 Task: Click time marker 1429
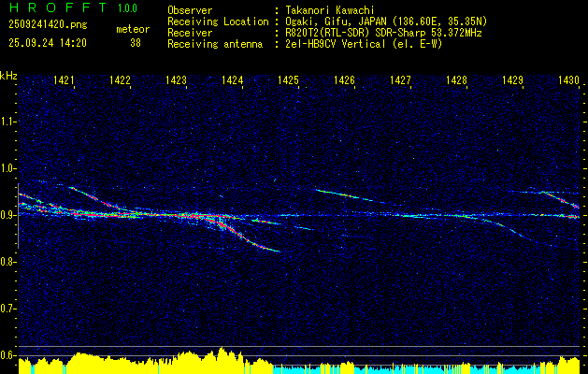point(512,79)
